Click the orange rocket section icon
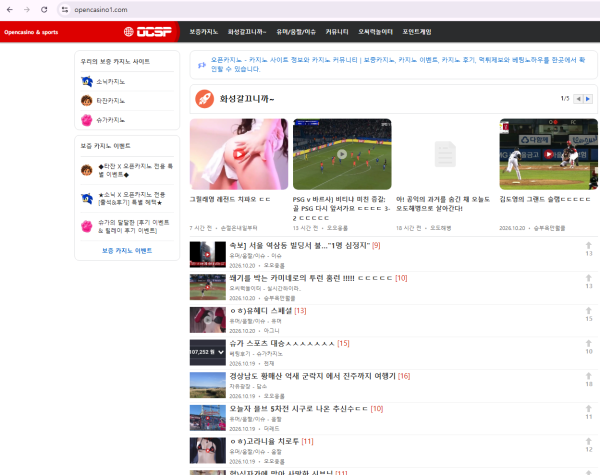Viewport: 600px width, 475px height. click(204, 99)
